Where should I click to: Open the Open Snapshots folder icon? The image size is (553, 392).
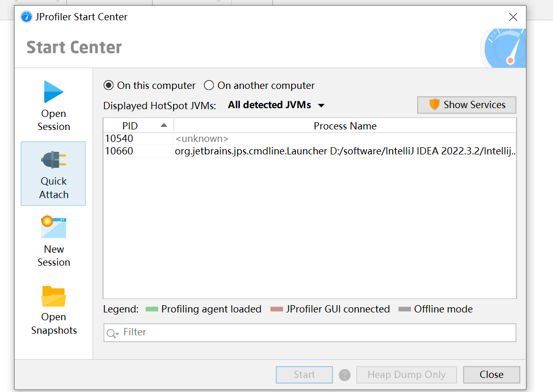tap(54, 296)
